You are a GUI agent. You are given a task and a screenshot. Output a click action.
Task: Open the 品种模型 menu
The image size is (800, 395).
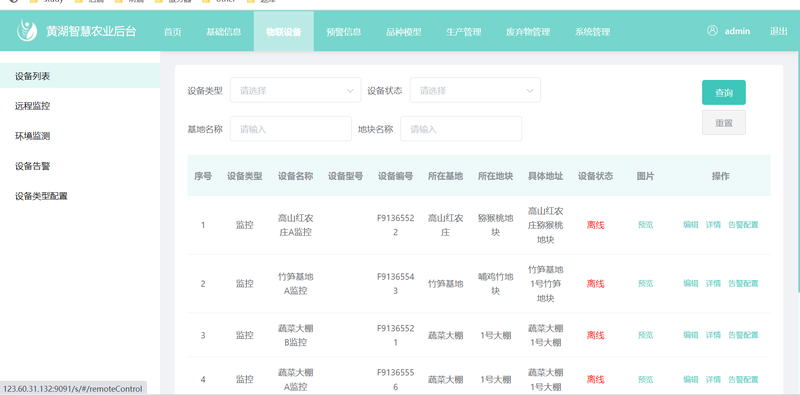tap(404, 32)
